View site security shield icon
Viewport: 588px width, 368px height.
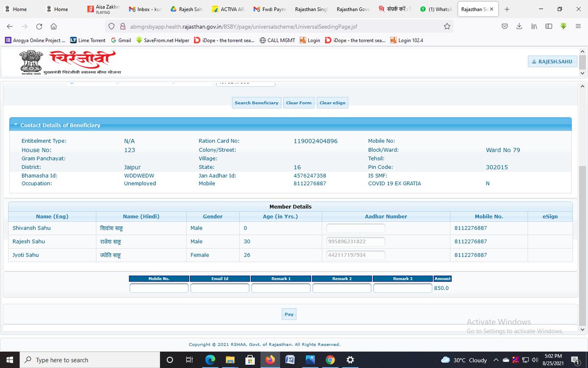click(111, 26)
